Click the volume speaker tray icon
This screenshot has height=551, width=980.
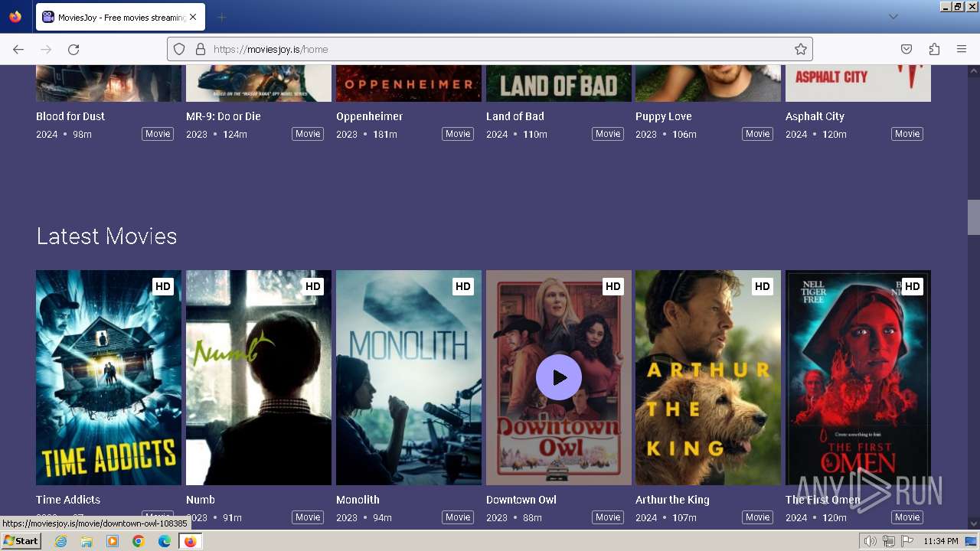[871, 541]
